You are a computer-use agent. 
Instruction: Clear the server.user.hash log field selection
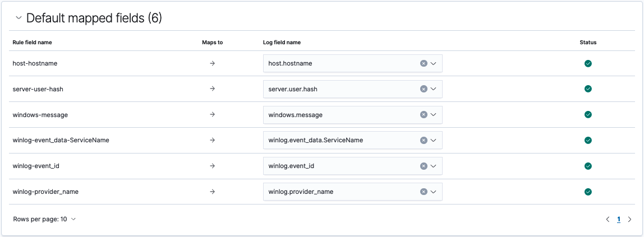coord(424,89)
